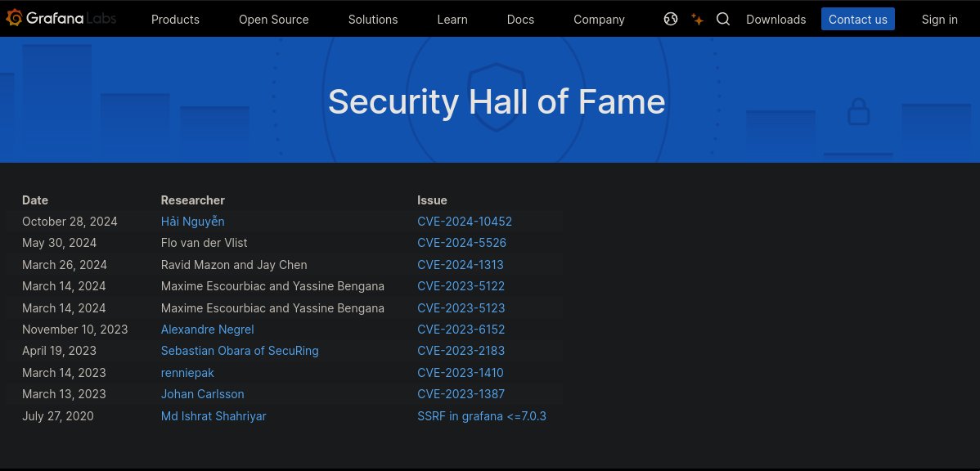Click the renniepak researcher link
Image resolution: width=980 pixels, height=471 pixels.
pyautogui.click(x=187, y=372)
